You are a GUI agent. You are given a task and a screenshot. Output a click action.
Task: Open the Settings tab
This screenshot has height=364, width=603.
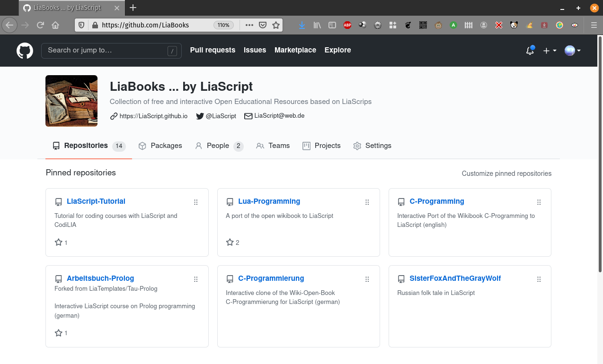(372, 146)
